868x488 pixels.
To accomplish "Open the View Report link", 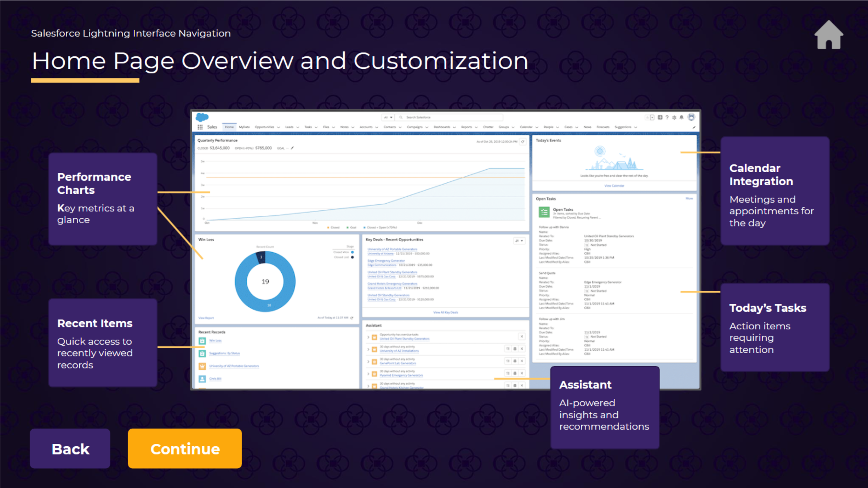I will [206, 318].
